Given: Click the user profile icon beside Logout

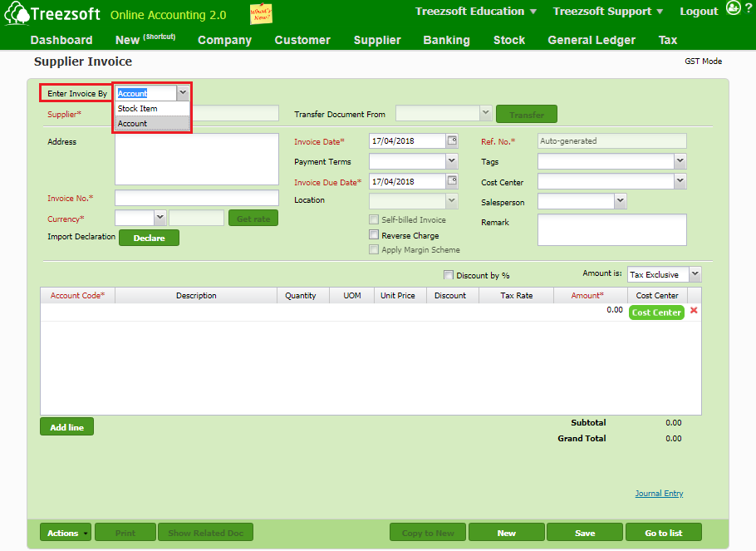Looking at the screenshot, I should coord(733,8).
